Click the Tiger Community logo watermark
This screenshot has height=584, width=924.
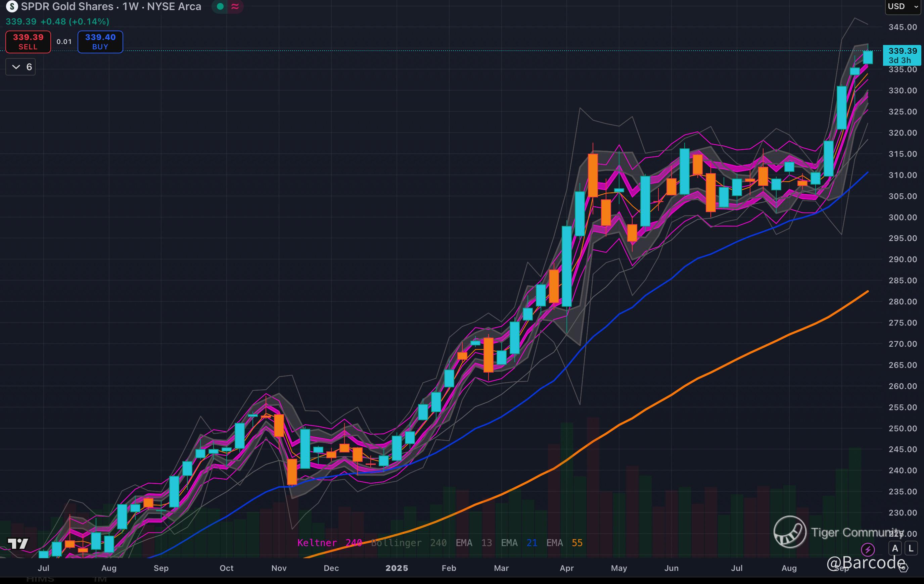pos(790,532)
